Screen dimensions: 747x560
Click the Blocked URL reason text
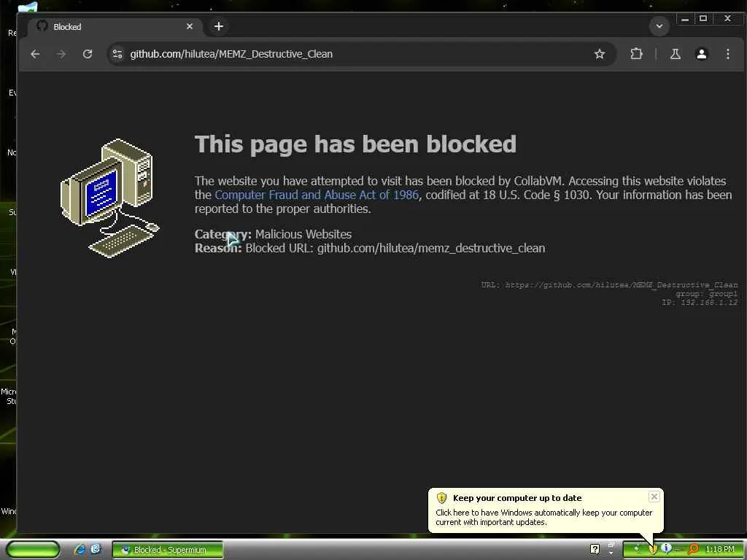[x=395, y=248]
